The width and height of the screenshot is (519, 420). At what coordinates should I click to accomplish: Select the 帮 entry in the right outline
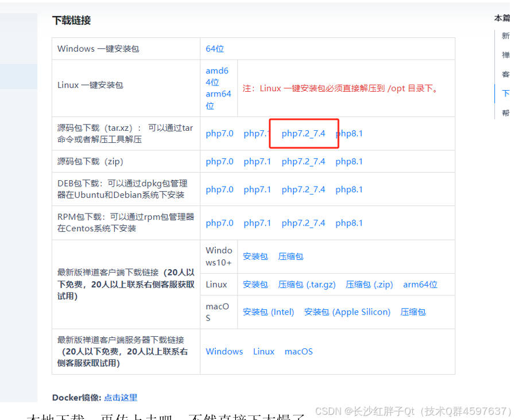506,113
